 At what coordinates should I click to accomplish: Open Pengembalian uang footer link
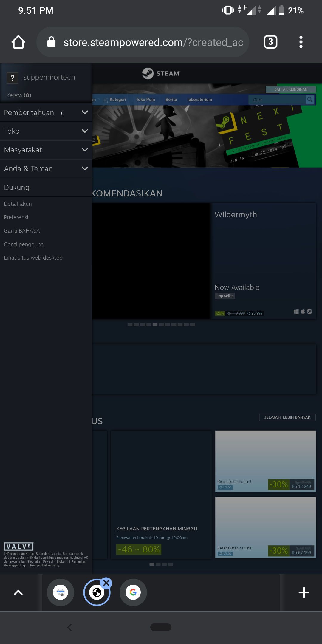tap(45, 565)
